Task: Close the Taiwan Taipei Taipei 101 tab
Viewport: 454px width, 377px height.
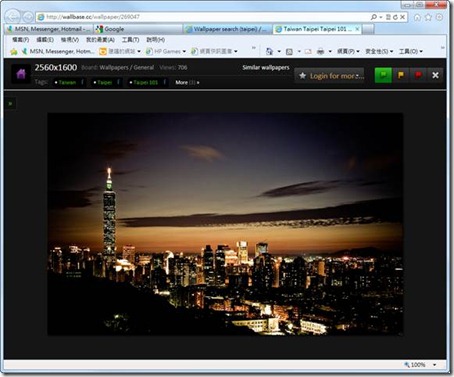Action: (357, 29)
